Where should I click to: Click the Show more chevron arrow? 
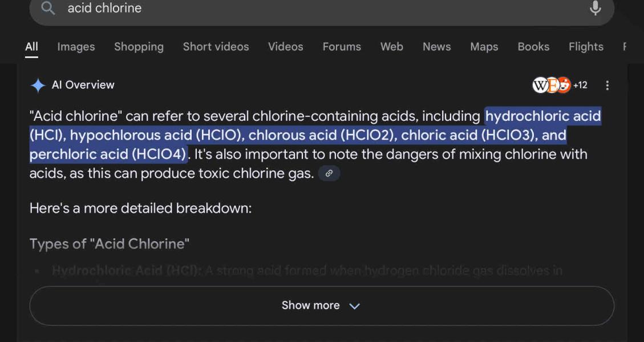(354, 306)
